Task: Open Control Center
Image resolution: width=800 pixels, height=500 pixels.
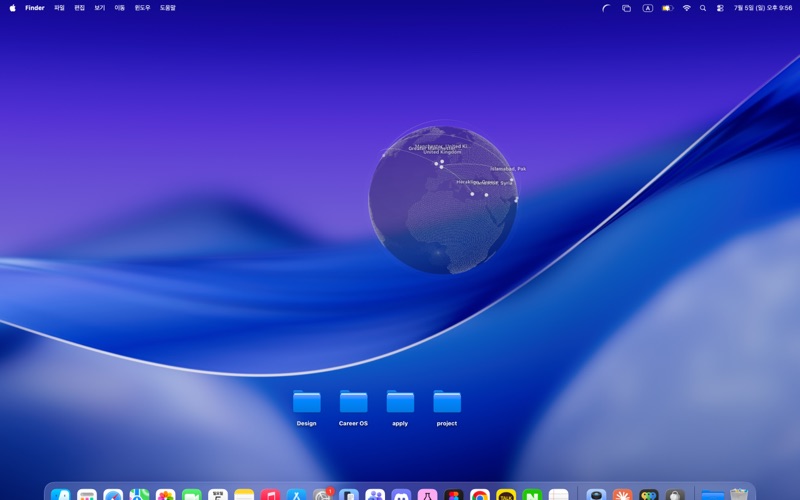Action: (720, 8)
